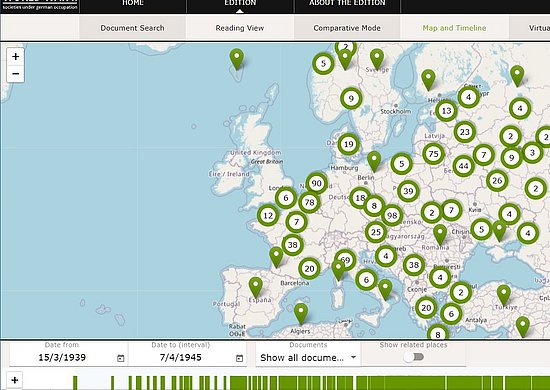The image size is (550, 390).
Task: Zoom out of the map
Action: (15, 74)
